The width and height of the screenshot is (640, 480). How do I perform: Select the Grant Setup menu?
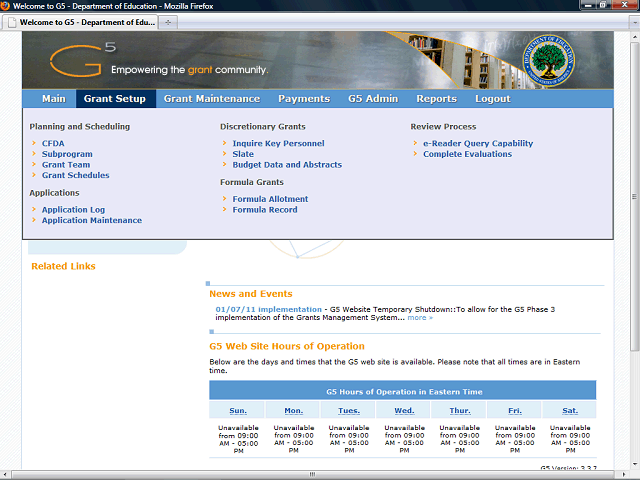[x=115, y=99]
